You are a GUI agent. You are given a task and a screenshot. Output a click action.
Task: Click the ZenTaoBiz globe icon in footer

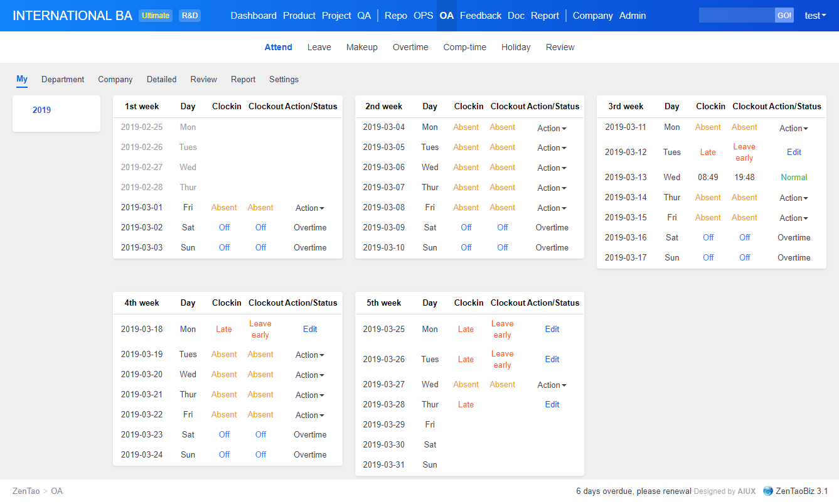pos(768,491)
